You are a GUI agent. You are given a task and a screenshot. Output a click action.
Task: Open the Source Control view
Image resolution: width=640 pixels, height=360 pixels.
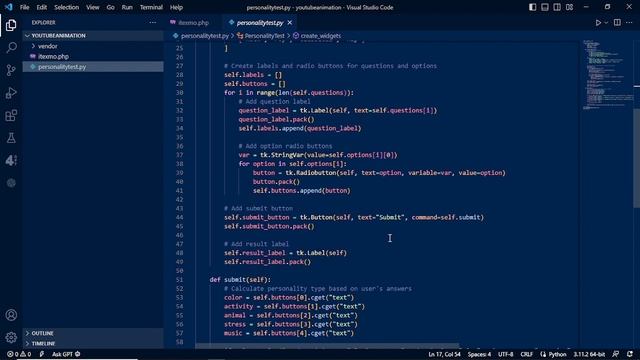pos(11,70)
